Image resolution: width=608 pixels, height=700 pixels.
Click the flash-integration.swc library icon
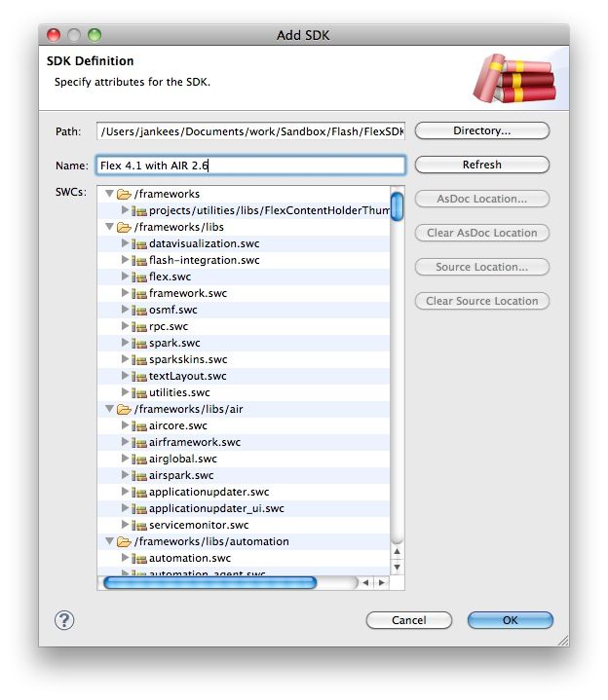139,260
